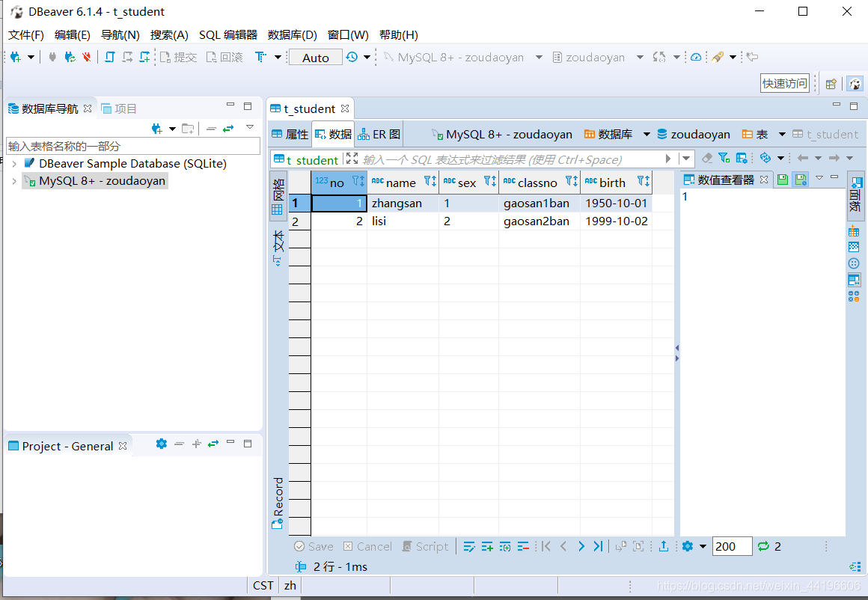Click the delete row icon
868x600 pixels.
click(523, 547)
